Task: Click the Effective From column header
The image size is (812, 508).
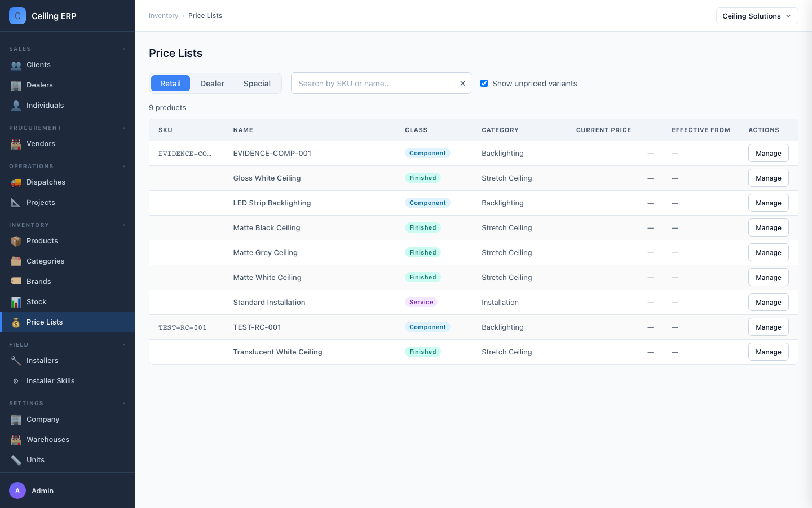Action: tap(701, 130)
